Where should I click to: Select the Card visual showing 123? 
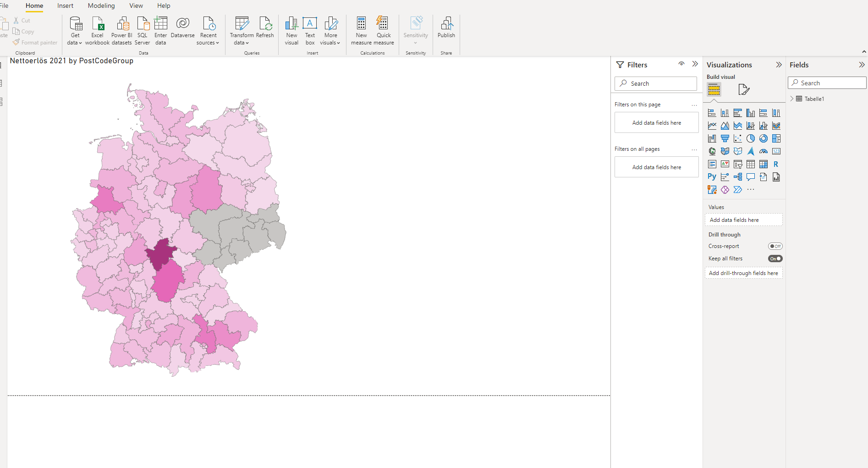(776, 151)
